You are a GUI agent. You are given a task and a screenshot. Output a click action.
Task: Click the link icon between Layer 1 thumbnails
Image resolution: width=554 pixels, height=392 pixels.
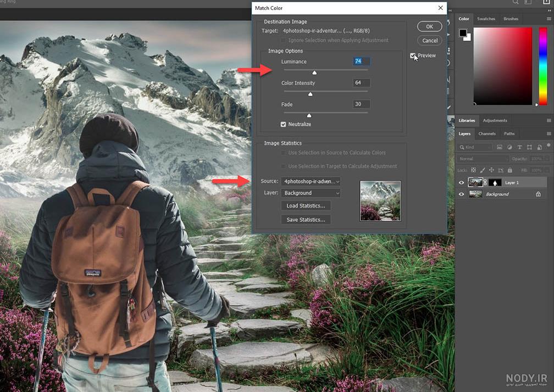[x=485, y=182]
